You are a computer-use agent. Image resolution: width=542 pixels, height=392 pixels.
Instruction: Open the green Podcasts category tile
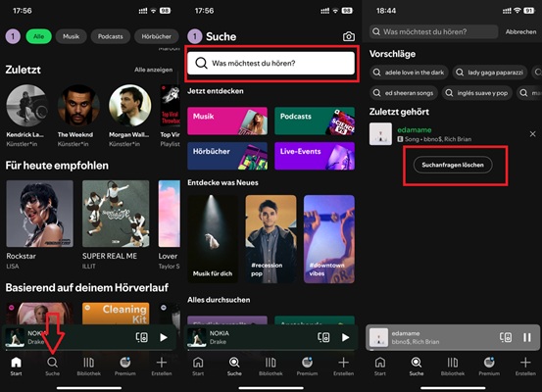315,121
